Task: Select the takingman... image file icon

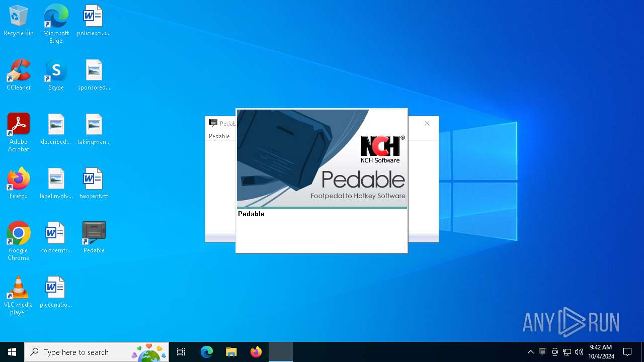Action: click(x=94, y=130)
